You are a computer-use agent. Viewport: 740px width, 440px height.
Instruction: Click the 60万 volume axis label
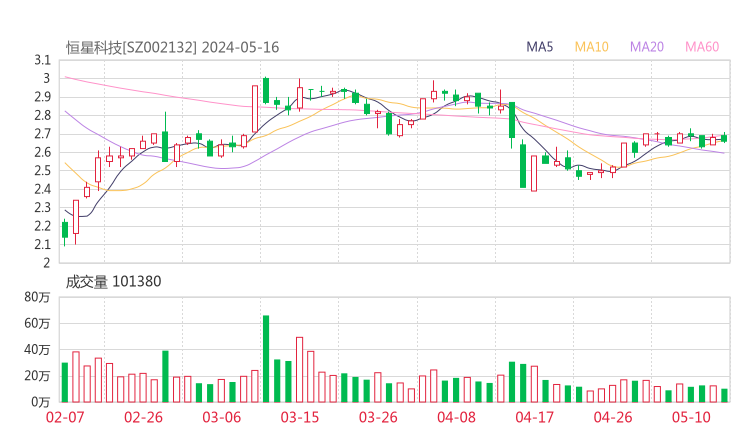click(x=37, y=323)
